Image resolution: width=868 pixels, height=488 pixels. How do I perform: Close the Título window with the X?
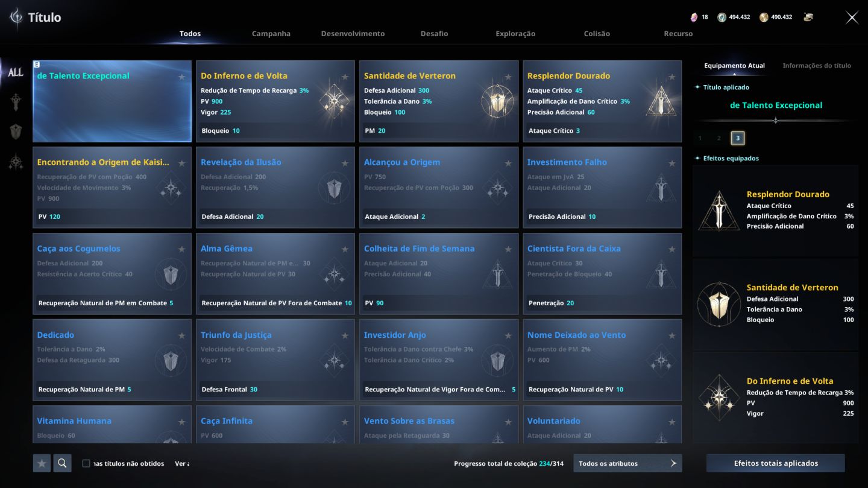852,17
